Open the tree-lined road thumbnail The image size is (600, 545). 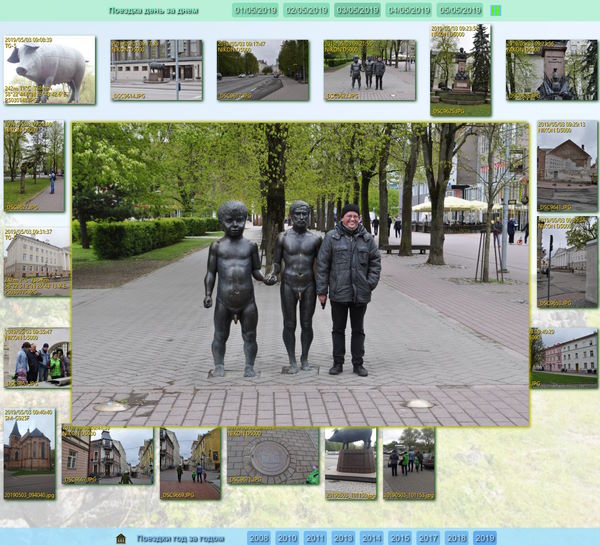263,70
